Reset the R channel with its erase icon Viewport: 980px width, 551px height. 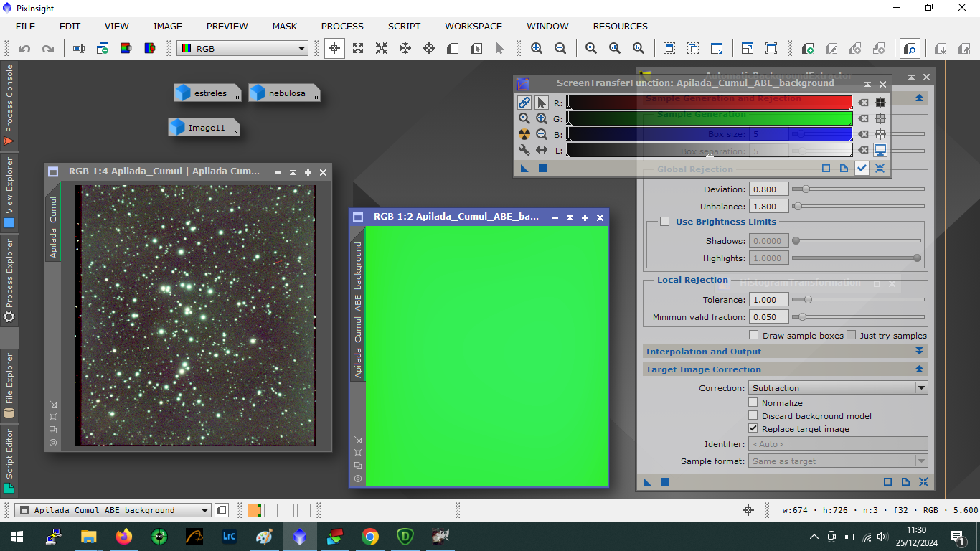[864, 103]
